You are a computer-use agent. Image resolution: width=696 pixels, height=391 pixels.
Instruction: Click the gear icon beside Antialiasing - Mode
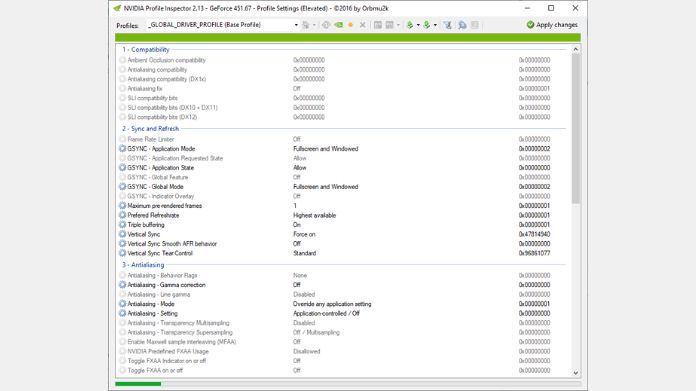pos(123,304)
